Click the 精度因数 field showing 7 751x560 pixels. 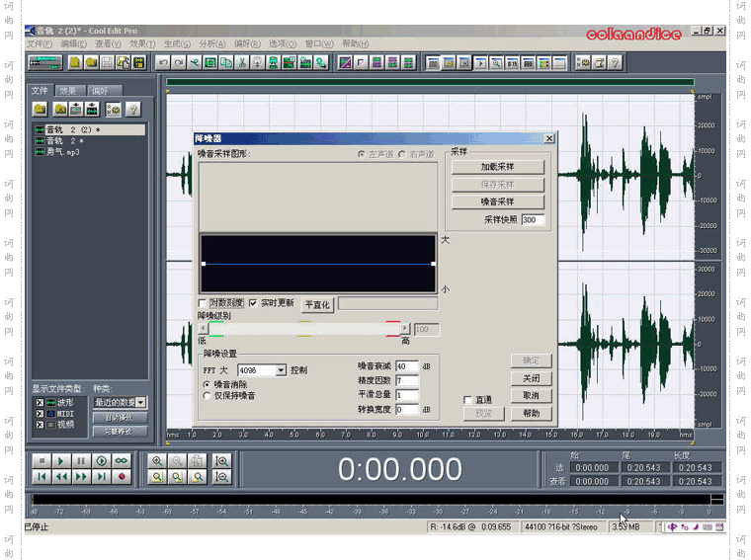click(407, 381)
